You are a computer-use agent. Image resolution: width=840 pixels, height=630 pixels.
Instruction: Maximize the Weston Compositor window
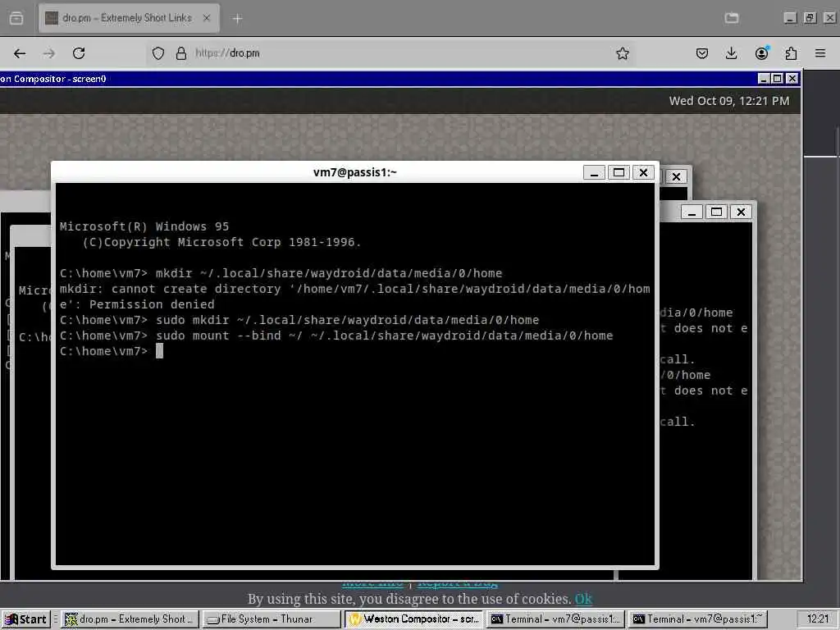coord(778,79)
